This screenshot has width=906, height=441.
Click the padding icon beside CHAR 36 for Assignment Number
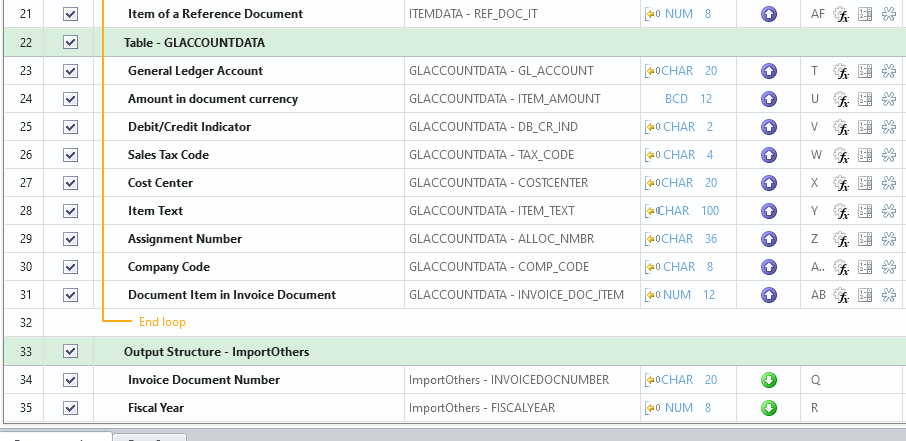pyautogui.click(x=652, y=239)
